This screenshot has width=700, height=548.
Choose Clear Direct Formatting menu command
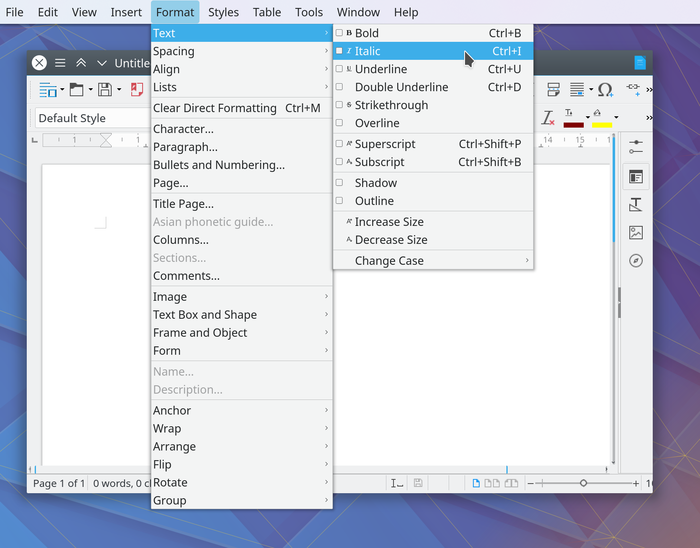click(x=214, y=108)
